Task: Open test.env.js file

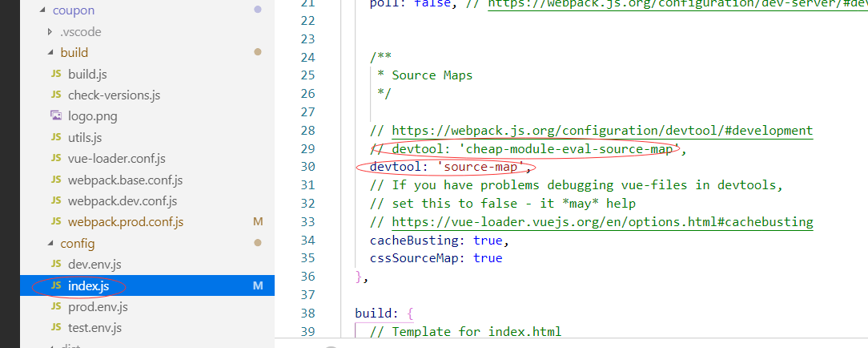Action: [94, 328]
